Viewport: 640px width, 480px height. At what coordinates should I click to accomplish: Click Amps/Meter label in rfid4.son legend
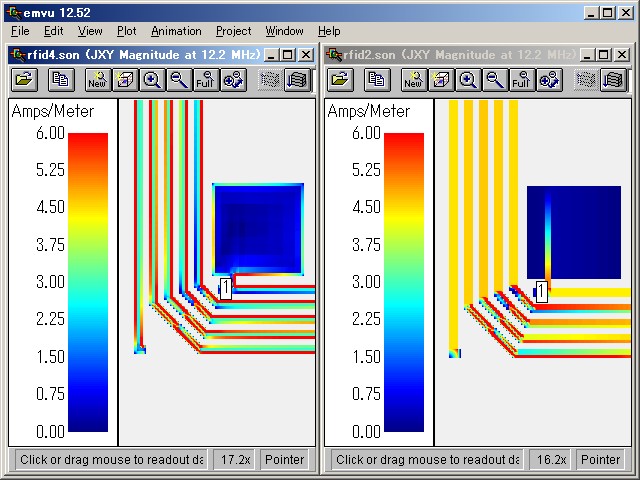click(53, 111)
